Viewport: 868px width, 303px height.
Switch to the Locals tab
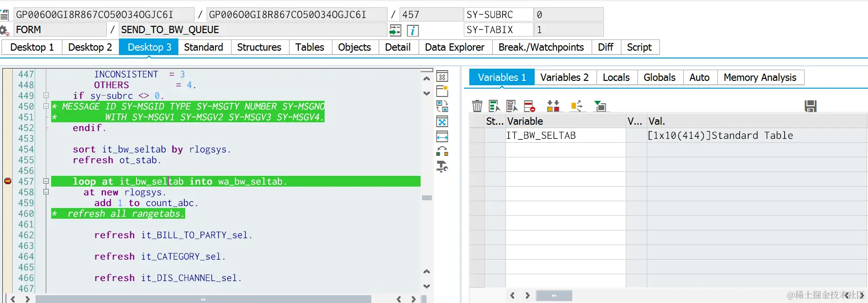(616, 77)
